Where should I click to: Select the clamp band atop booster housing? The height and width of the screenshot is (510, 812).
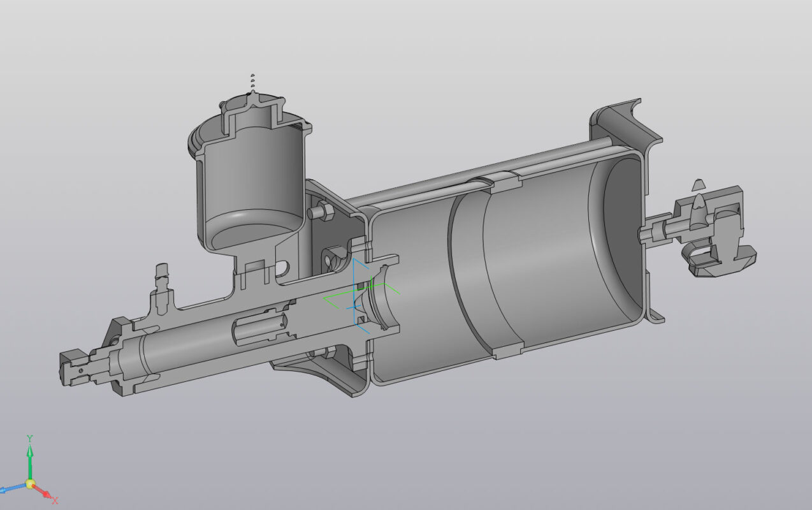505,182
